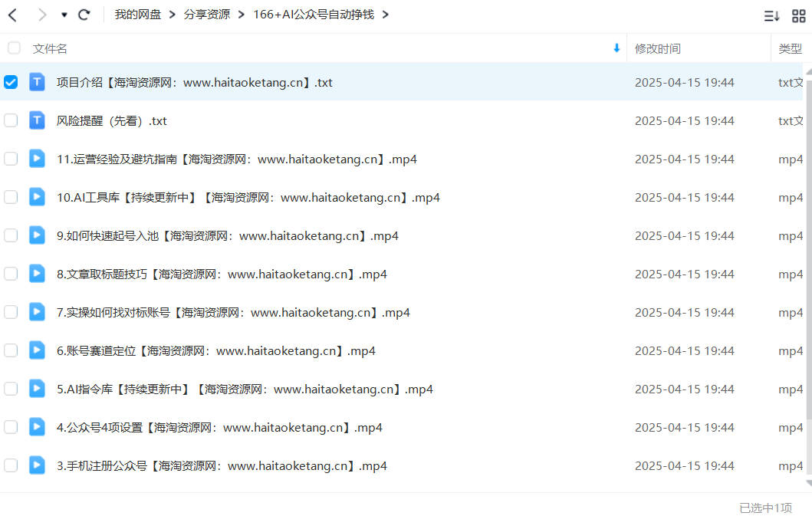Open the sort order menu icon

(771, 16)
